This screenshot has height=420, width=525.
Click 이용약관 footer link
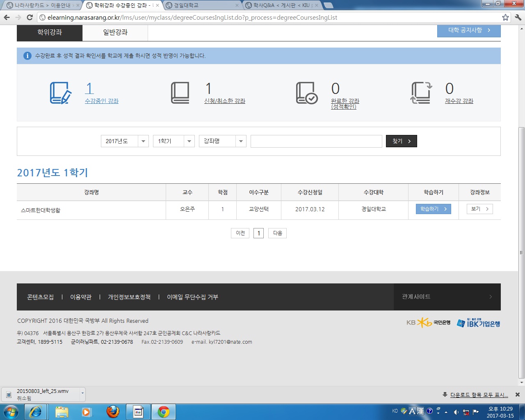(81, 297)
